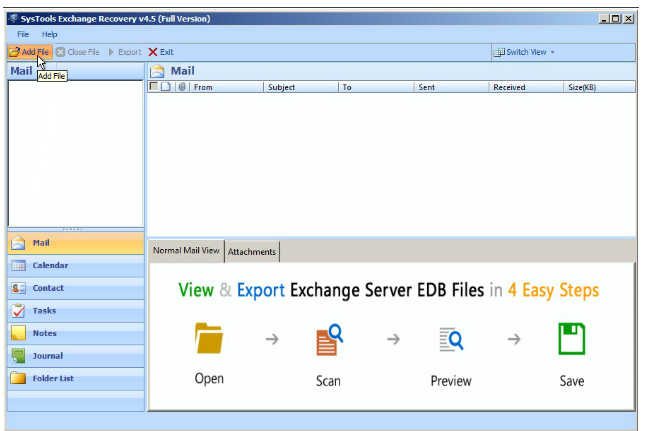Open the Calendar section label
645x431 pixels.
[x=50, y=265]
